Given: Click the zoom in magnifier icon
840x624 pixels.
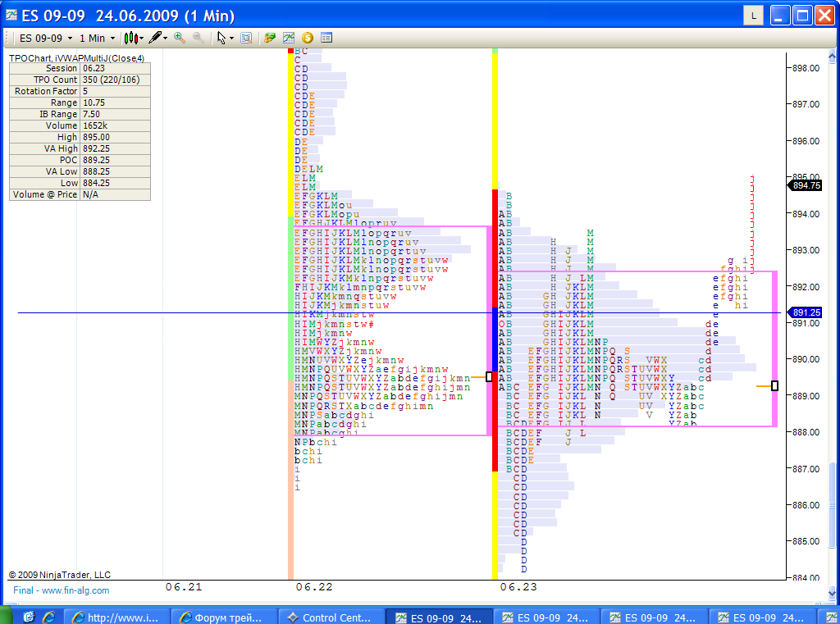Looking at the screenshot, I should (180, 38).
